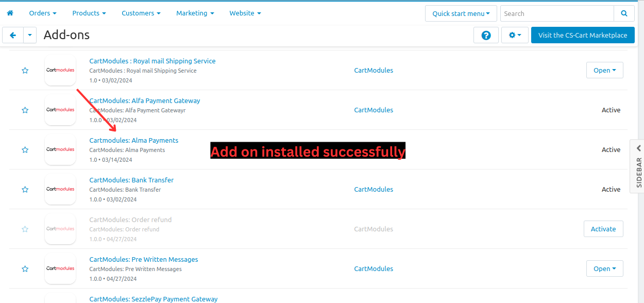Favorite Order refund add-on star
644x303 pixels.
pyautogui.click(x=25, y=229)
